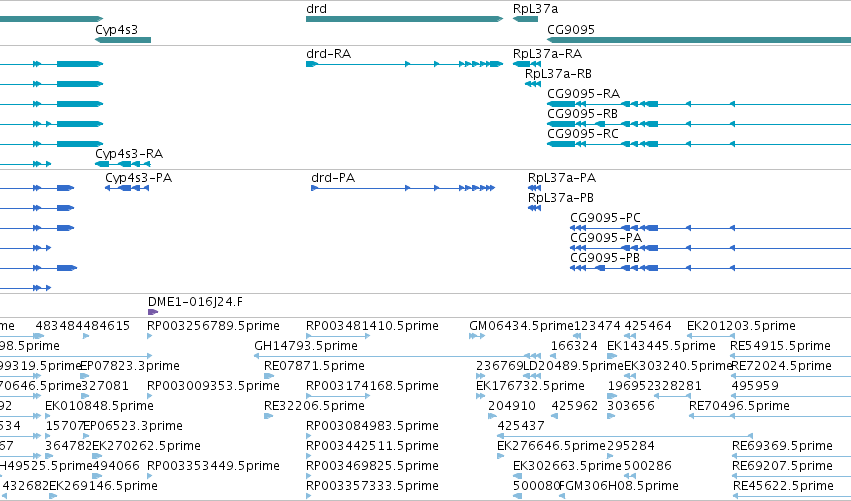Click the 295284 feature label

[x=631, y=446]
